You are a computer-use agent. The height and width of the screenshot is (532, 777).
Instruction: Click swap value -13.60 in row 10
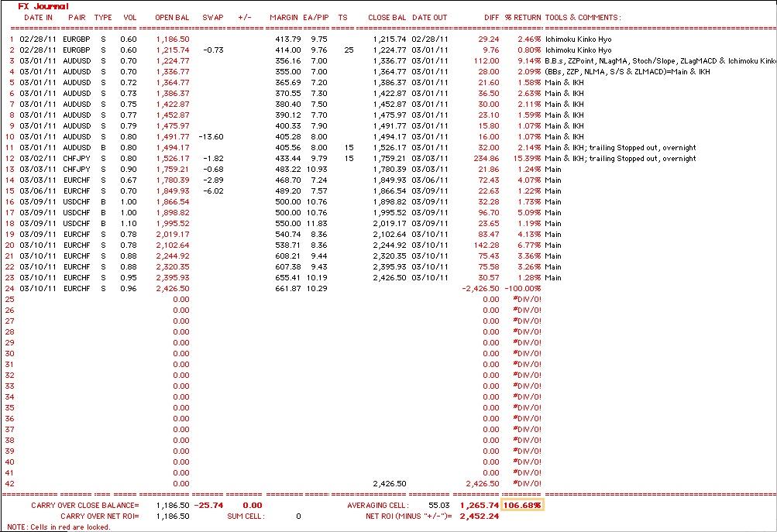pos(211,137)
